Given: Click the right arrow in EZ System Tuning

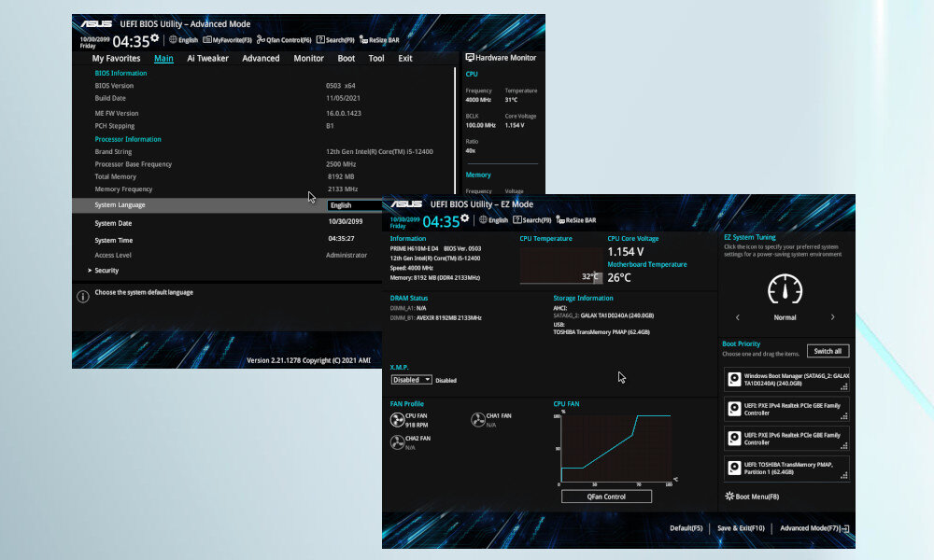Looking at the screenshot, I should tap(833, 317).
